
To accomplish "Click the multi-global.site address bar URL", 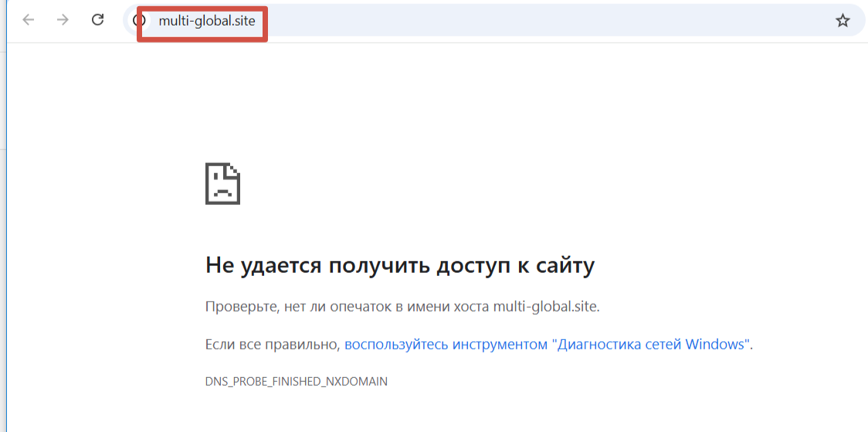I will [207, 21].
